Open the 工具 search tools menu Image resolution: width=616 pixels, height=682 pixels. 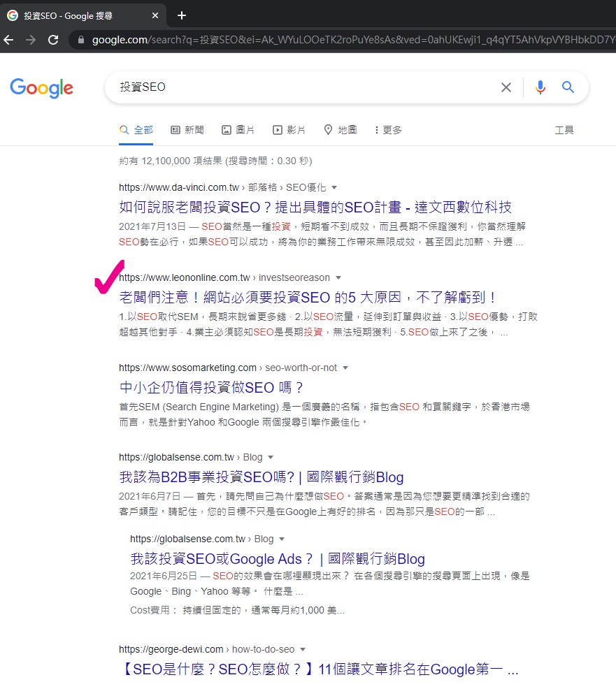[564, 129]
